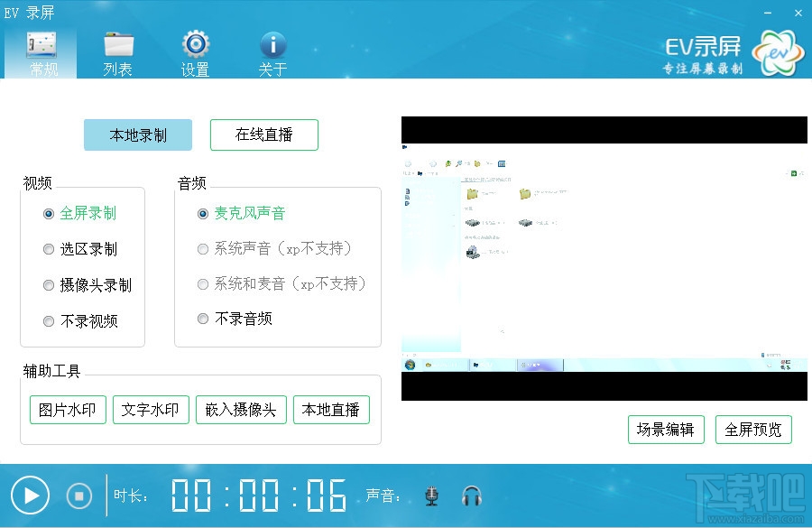Choose 全屏录制 full screen recording
The width and height of the screenshot is (812, 528).
(80, 214)
